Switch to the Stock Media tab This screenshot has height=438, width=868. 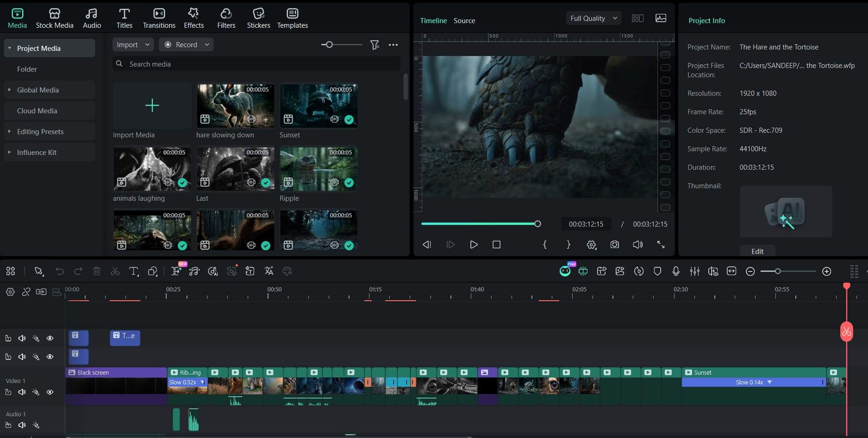click(55, 18)
